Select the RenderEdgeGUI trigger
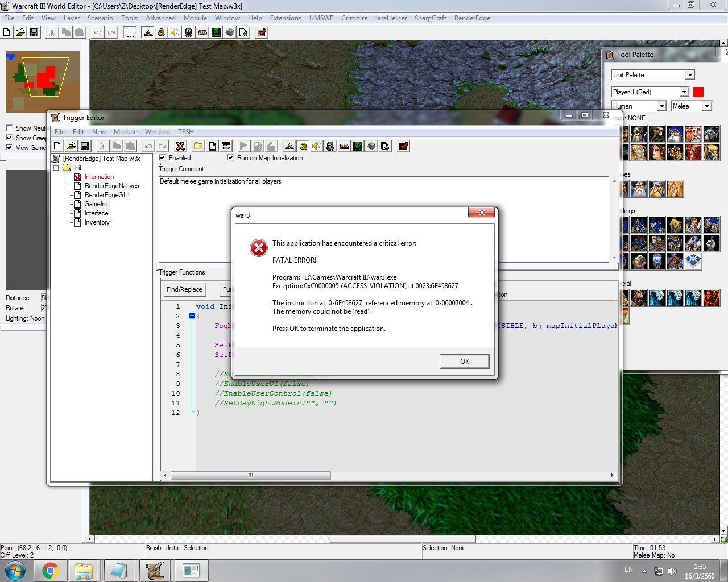 coord(107,195)
